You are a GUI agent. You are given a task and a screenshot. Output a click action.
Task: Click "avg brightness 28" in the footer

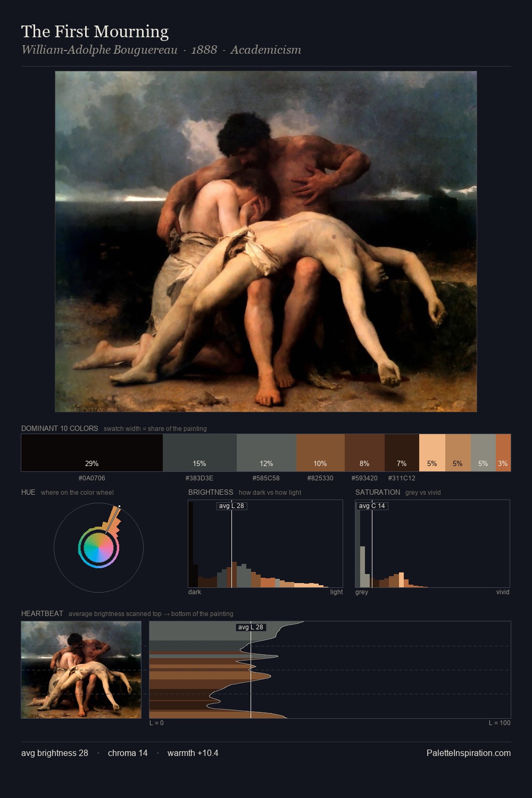pyautogui.click(x=55, y=753)
